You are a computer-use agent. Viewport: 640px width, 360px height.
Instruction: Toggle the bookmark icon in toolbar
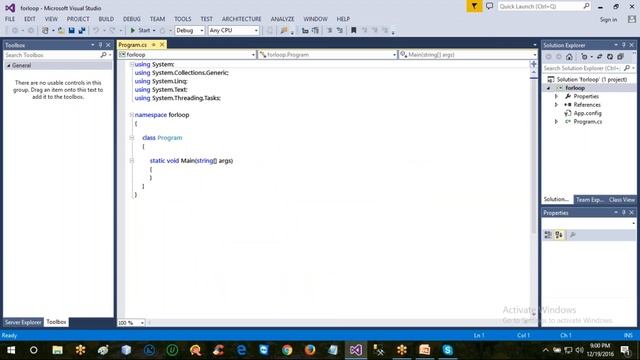pyautogui.click(x=354, y=31)
